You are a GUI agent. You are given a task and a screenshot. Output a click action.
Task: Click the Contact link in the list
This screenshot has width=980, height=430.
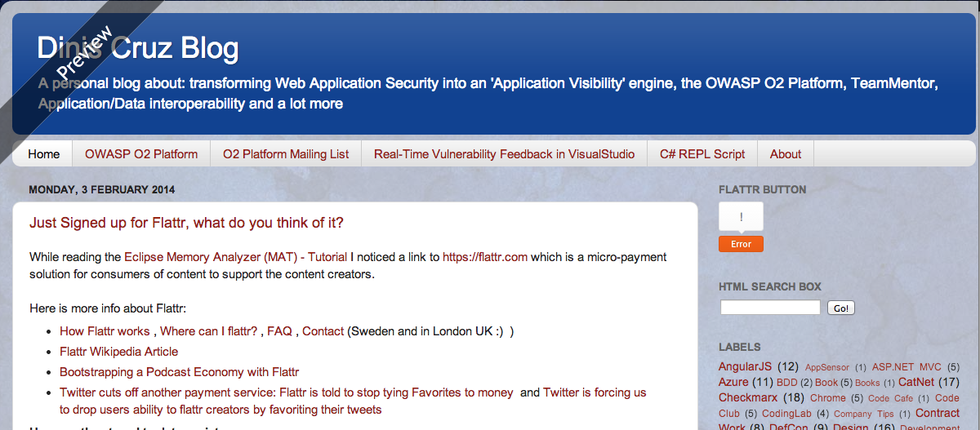(x=323, y=331)
